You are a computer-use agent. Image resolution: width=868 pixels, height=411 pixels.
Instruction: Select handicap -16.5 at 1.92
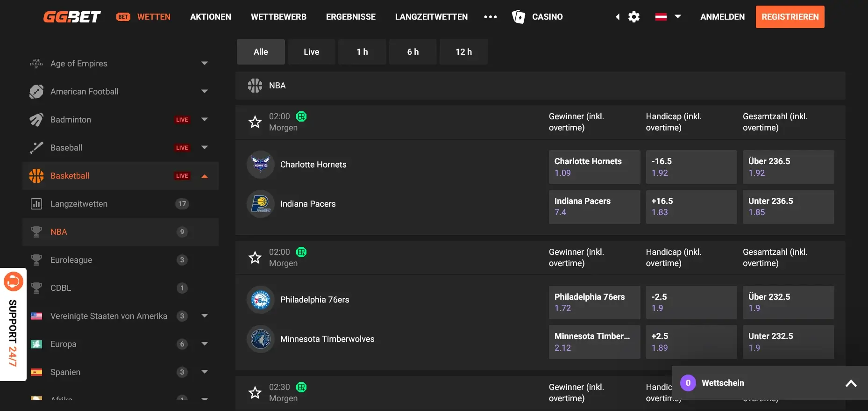[x=691, y=167]
